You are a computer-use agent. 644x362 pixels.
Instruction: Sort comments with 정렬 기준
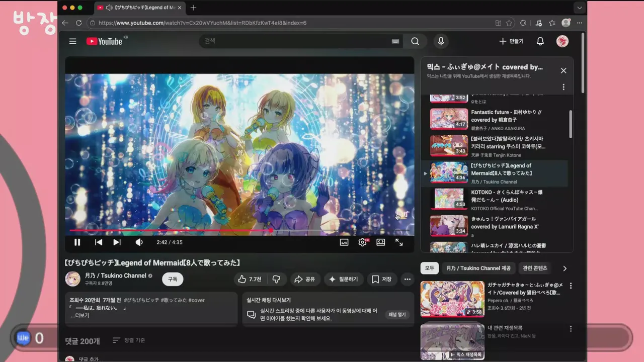(x=129, y=340)
